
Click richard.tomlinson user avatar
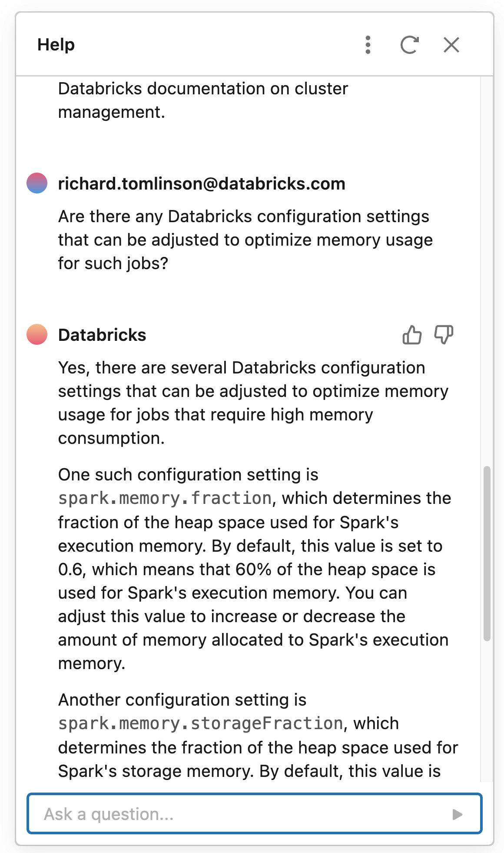coord(37,183)
